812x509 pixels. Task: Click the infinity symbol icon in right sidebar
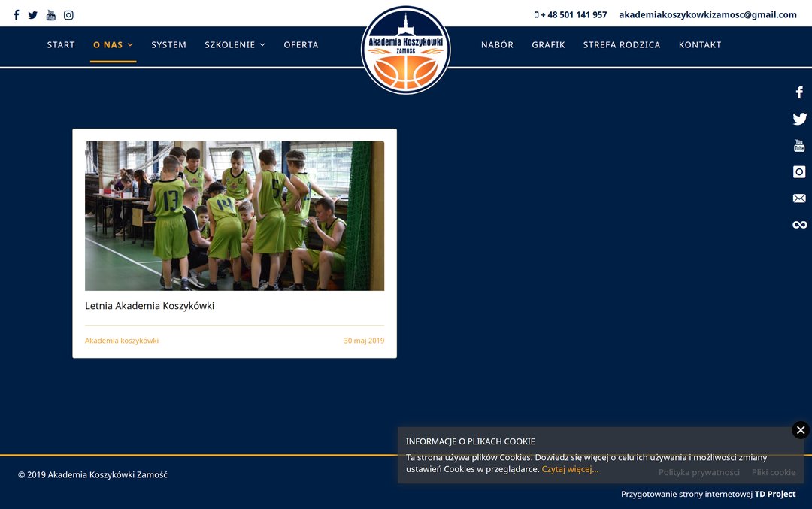click(799, 225)
